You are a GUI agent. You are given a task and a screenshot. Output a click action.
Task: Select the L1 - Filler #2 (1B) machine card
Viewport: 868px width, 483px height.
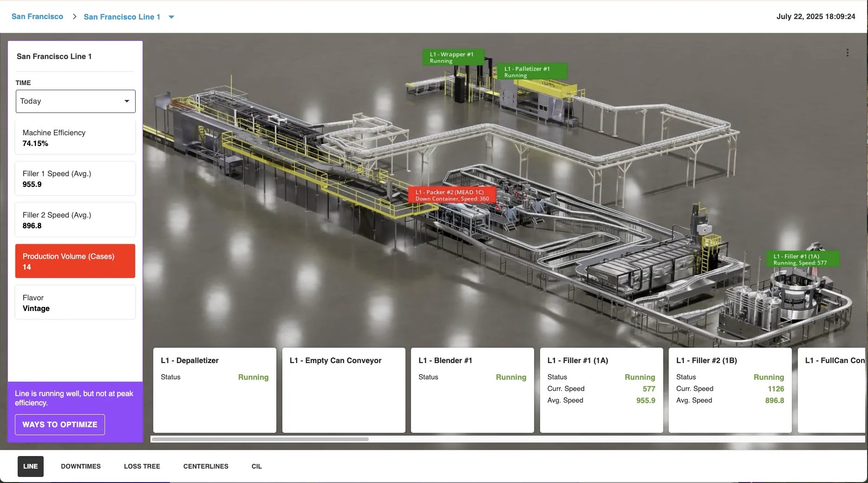(x=730, y=390)
